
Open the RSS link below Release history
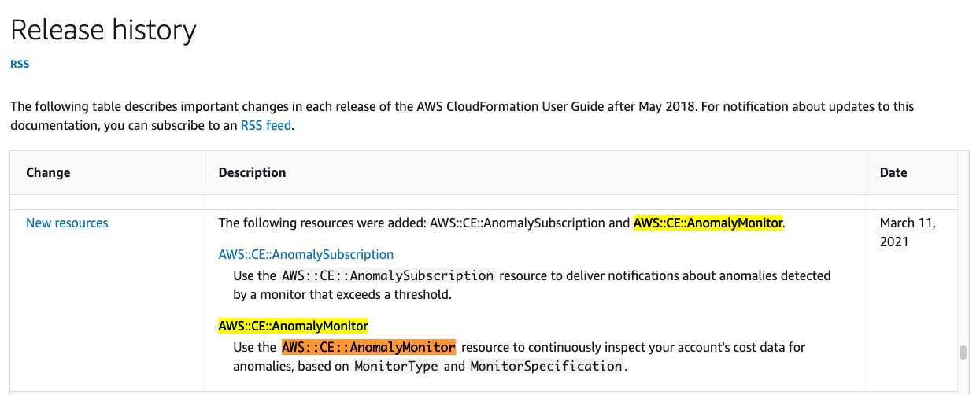click(x=20, y=65)
